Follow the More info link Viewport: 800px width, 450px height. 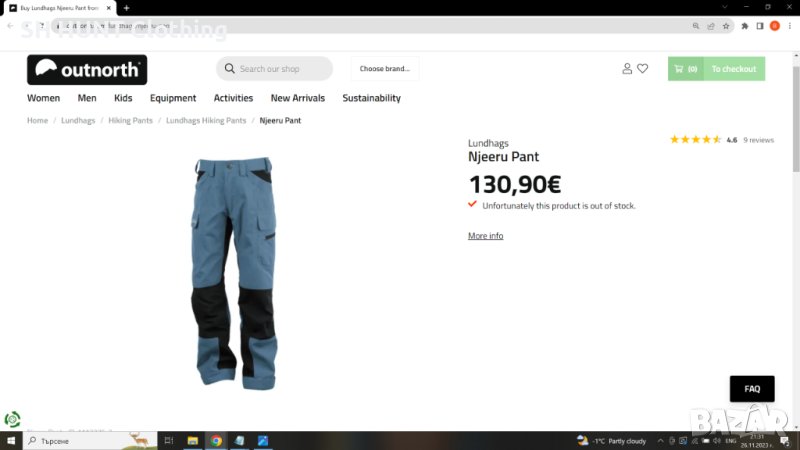pos(485,236)
